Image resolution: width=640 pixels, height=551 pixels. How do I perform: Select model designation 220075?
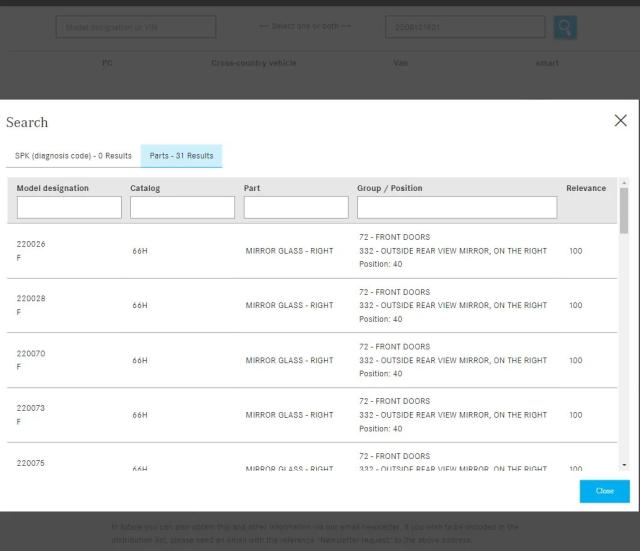point(31,463)
